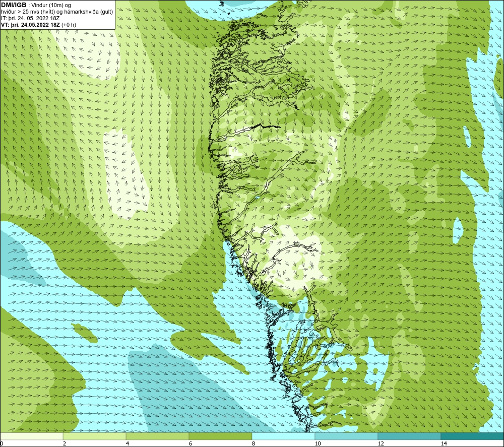Click the scale label 14

(x=444, y=444)
